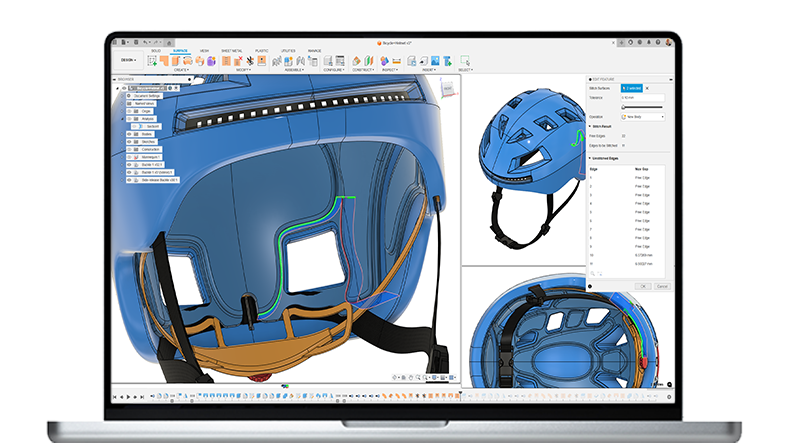The height and width of the screenshot is (444, 788).
Task: Click the Tolerance slider track
Action: [x=644, y=106]
